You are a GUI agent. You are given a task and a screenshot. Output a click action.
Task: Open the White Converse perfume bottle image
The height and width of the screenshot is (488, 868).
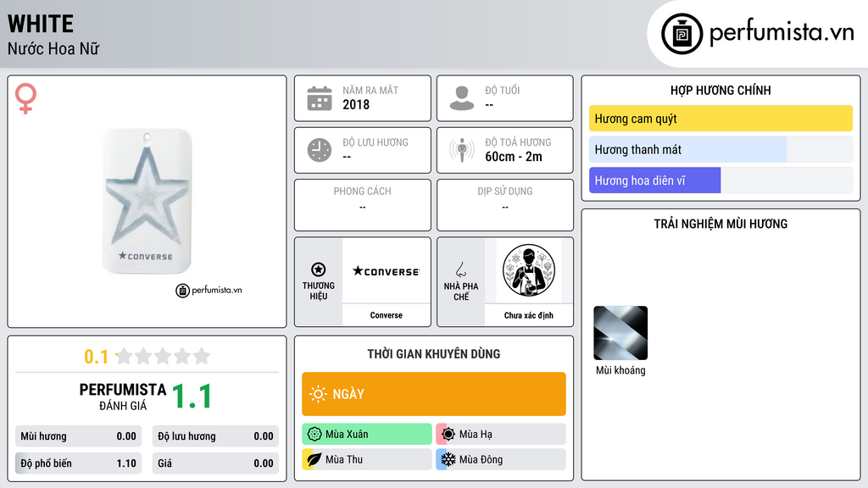(x=147, y=202)
